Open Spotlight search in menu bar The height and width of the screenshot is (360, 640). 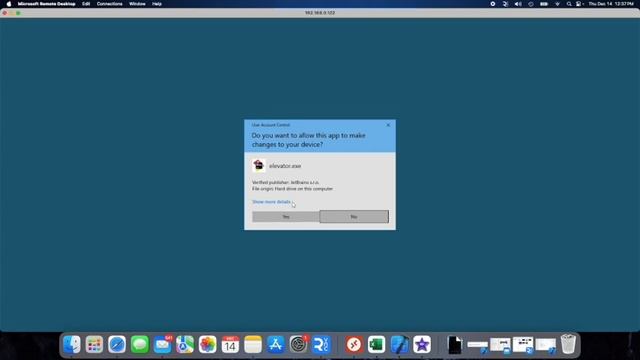click(569, 4)
